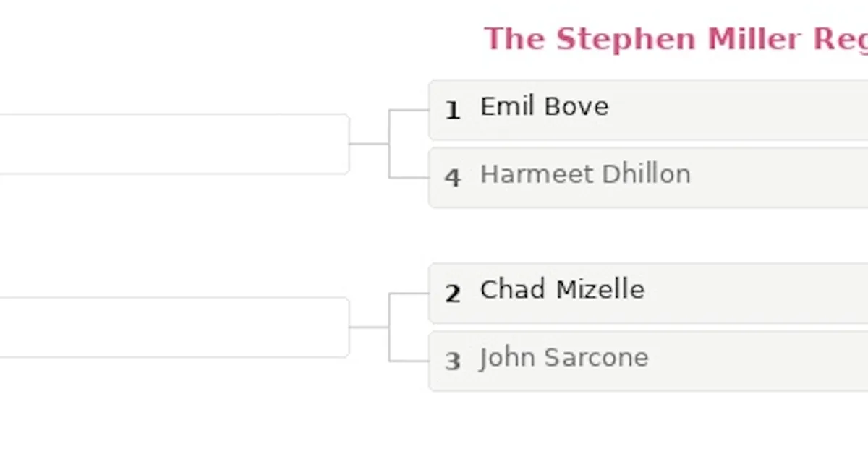Click empty winner slot for Mizelle-Sarcone matchup
Screen dimensions: 868x454
point(174,327)
